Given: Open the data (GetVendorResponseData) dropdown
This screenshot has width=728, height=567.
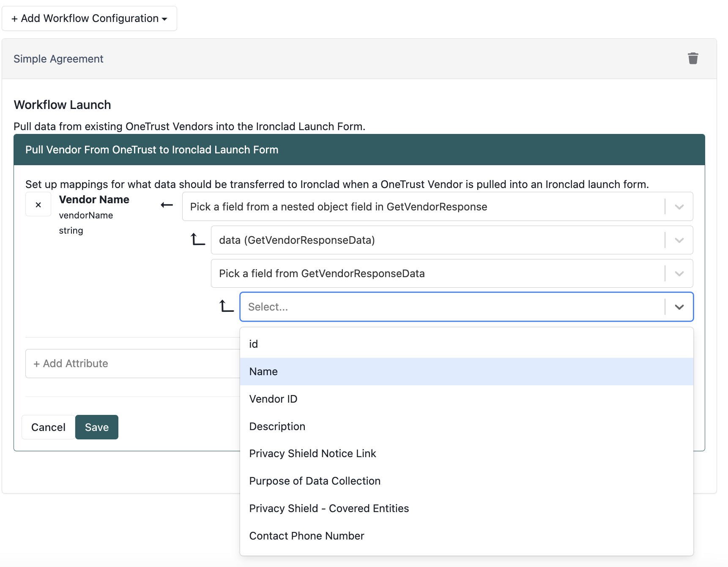Looking at the screenshot, I should [x=452, y=240].
